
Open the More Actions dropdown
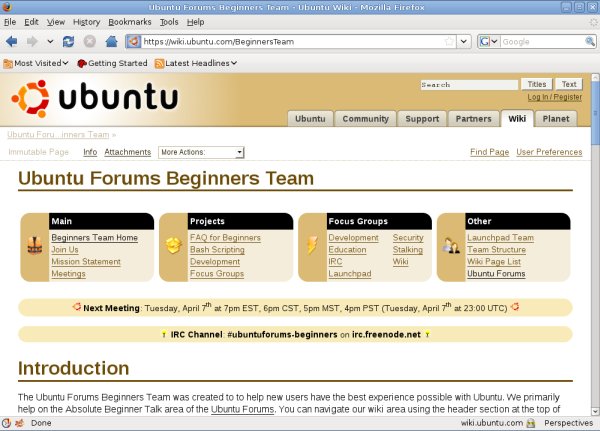point(201,152)
